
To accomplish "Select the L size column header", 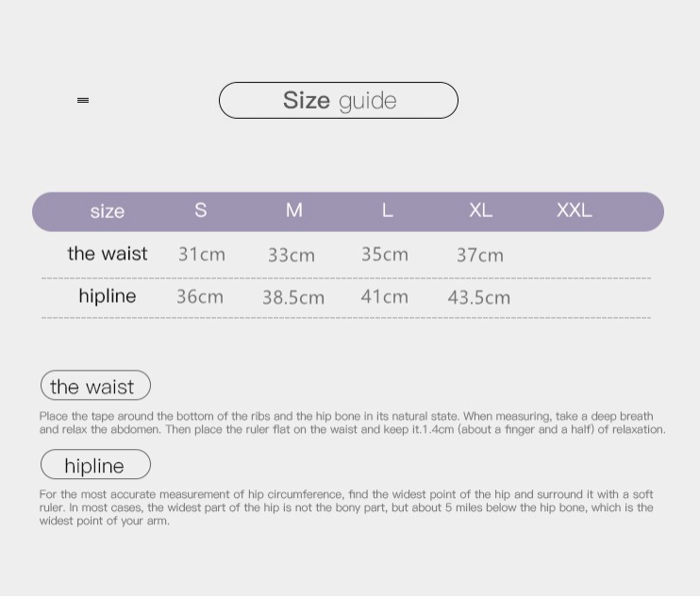I will pyautogui.click(x=388, y=210).
